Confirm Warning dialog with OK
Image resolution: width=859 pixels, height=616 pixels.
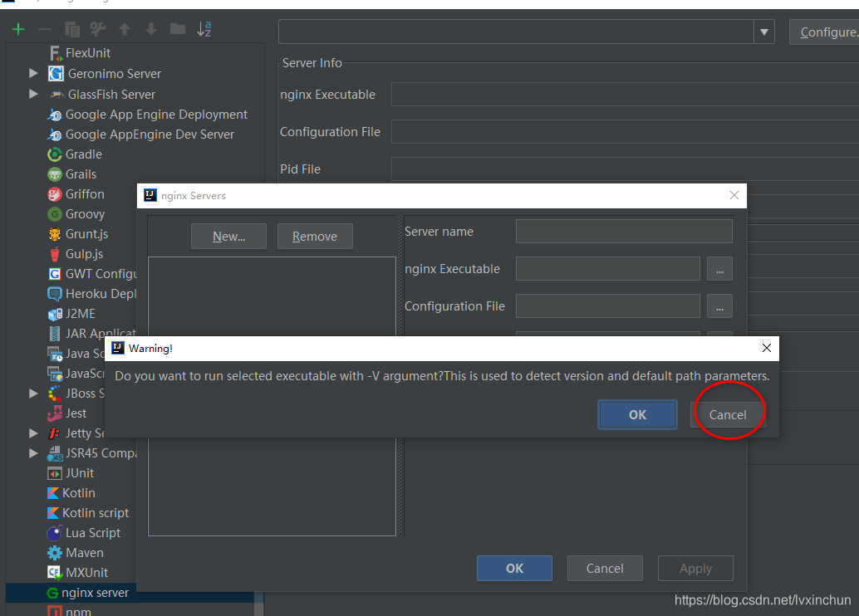tap(637, 414)
